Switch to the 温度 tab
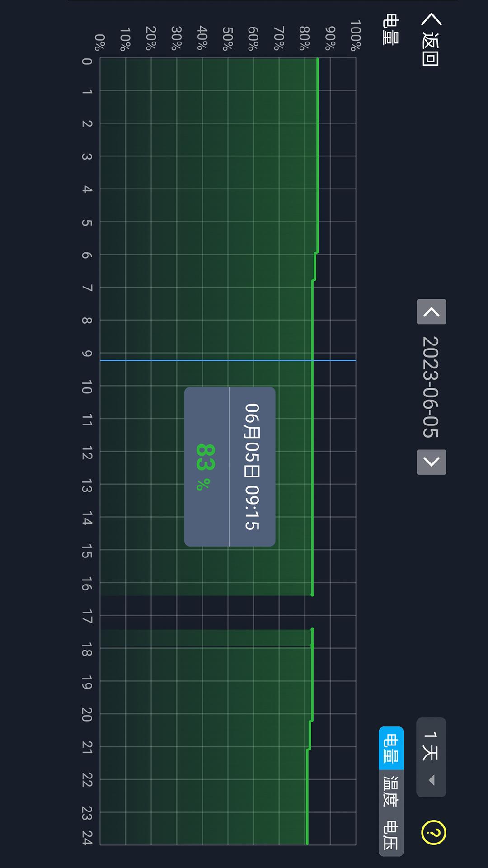This screenshot has height=868, width=488. pos(391,791)
